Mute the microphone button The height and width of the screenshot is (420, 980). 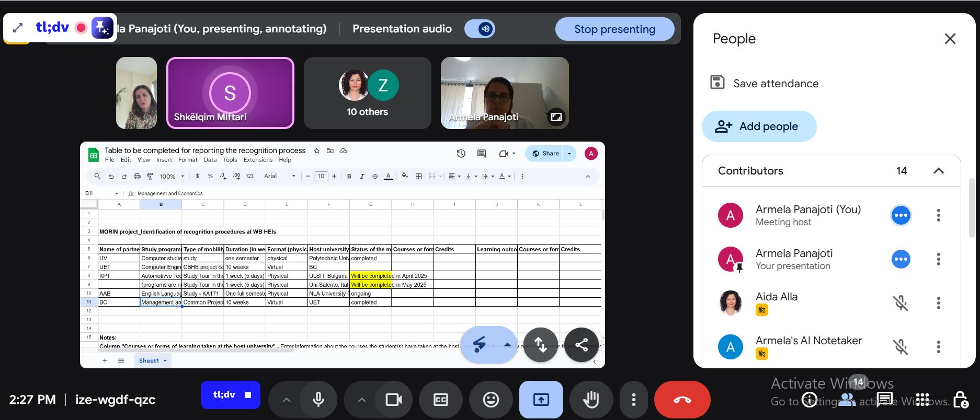click(x=318, y=400)
